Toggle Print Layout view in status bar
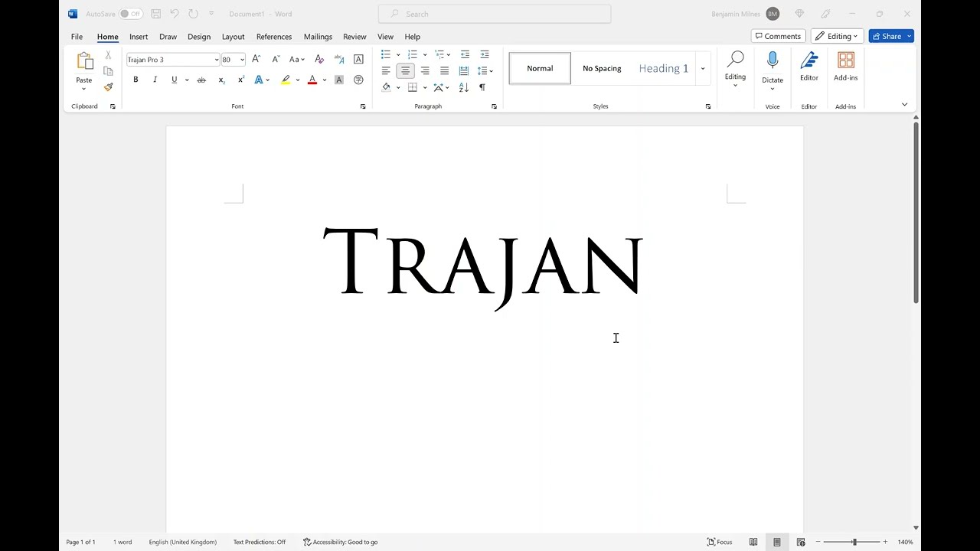This screenshot has width=980, height=551. point(777,542)
